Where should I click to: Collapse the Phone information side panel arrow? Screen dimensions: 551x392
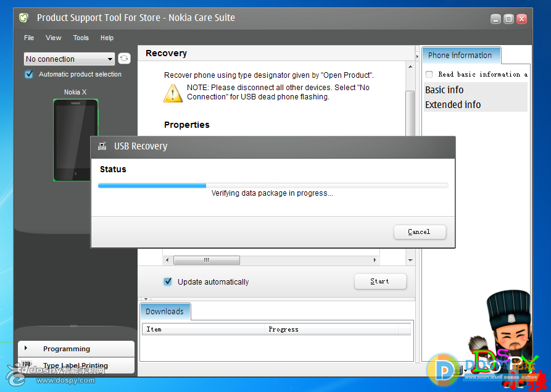click(418, 56)
